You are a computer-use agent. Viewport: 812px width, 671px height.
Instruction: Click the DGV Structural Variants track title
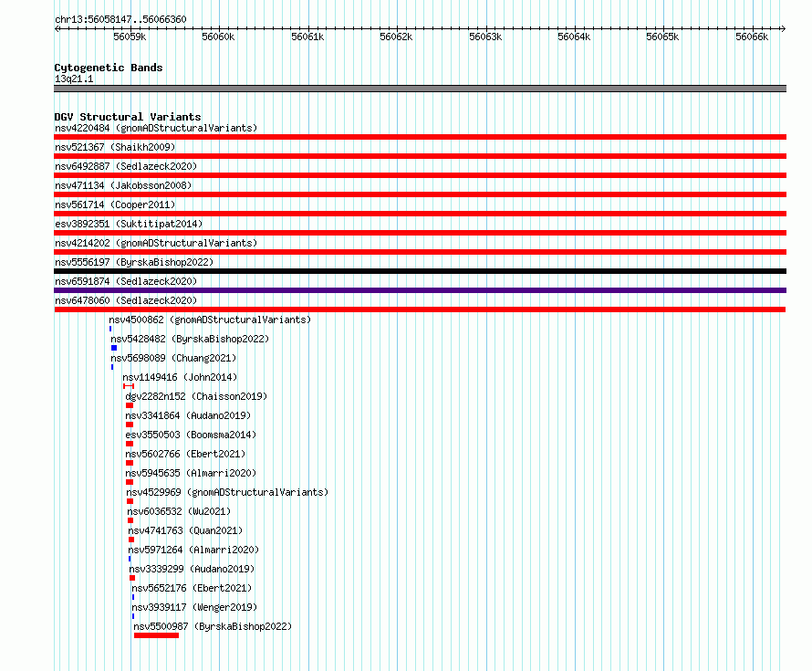pos(128,117)
